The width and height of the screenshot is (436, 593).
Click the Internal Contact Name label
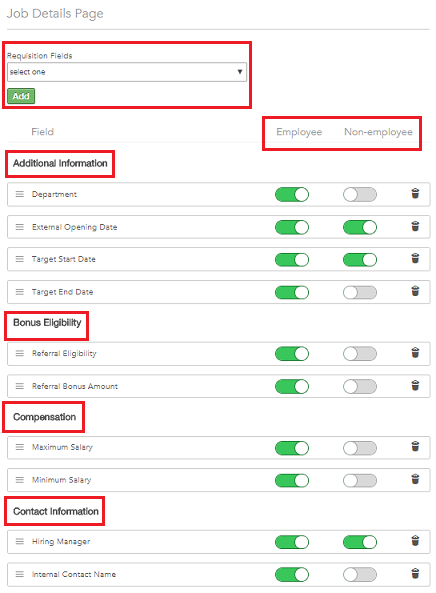tap(74, 574)
